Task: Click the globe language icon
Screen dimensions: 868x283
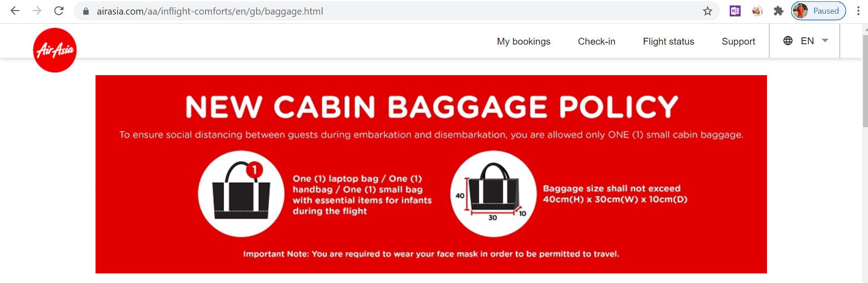Action: pos(788,41)
